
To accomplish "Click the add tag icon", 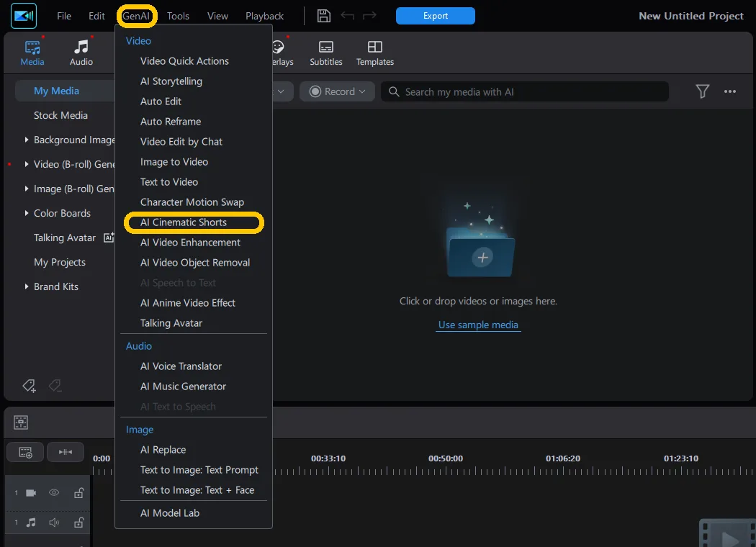I will tap(29, 386).
